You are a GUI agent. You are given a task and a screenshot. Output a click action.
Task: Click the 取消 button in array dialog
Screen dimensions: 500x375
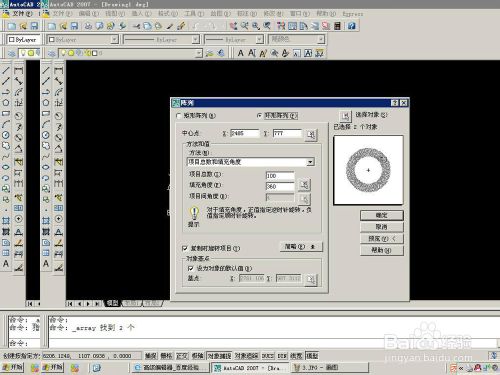coord(382,227)
